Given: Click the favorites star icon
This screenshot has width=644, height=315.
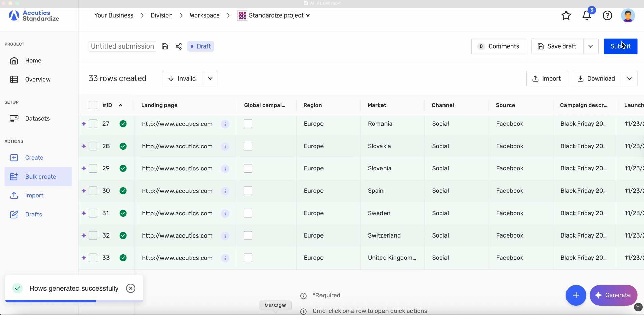Looking at the screenshot, I should [x=566, y=15].
